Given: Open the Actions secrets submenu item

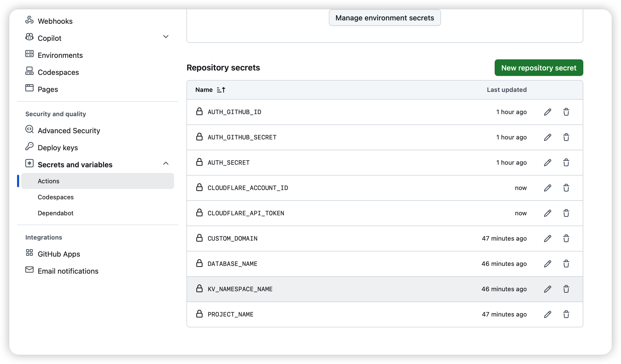Looking at the screenshot, I should [x=49, y=181].
